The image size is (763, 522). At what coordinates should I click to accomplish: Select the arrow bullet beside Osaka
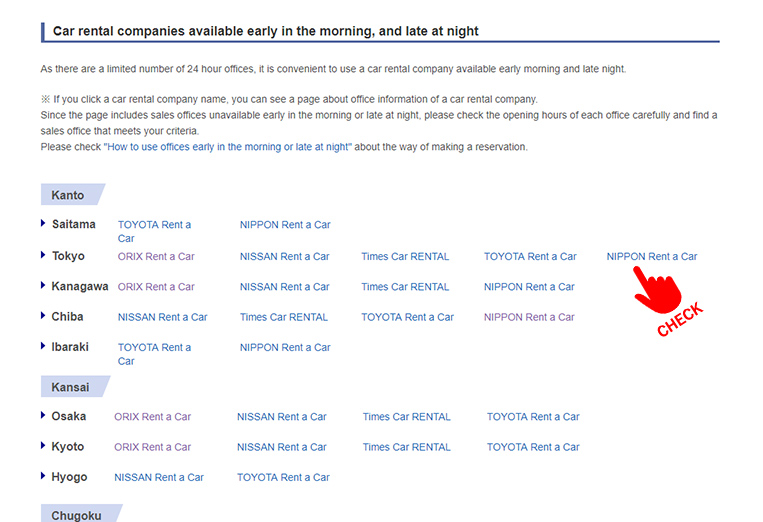point(44,416)
